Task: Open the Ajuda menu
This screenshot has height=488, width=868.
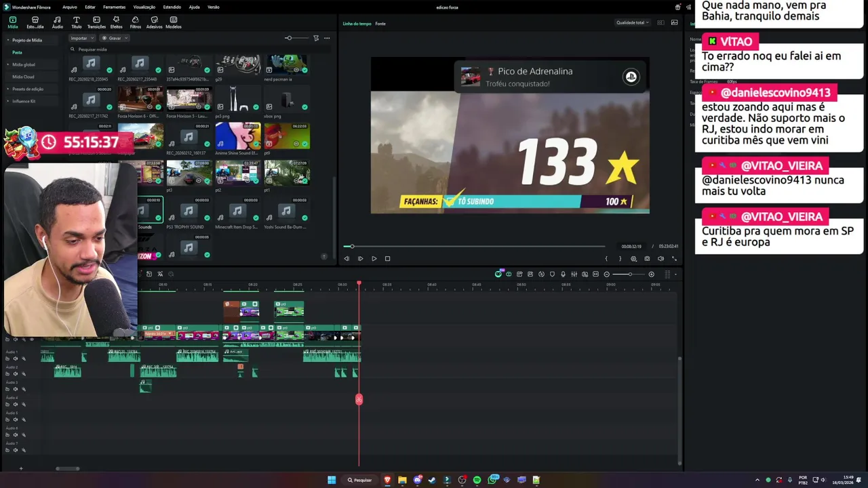Action: (x=194, y=7)
